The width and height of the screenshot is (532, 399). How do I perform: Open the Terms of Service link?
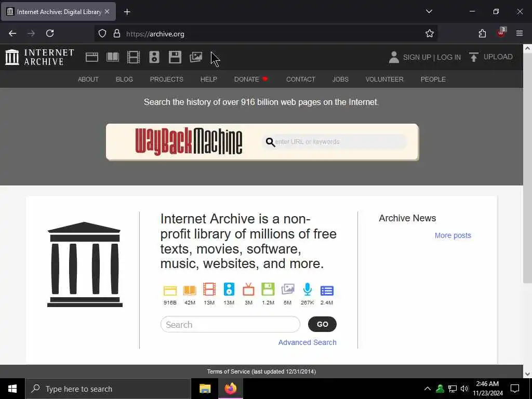[261, 371]
